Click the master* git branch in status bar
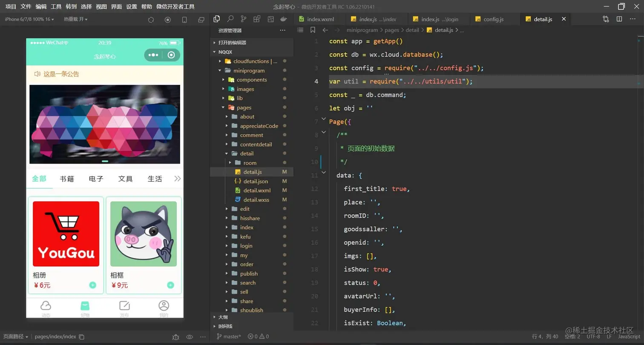The width and height of the screenshot is (644, 345). point(229,336)
